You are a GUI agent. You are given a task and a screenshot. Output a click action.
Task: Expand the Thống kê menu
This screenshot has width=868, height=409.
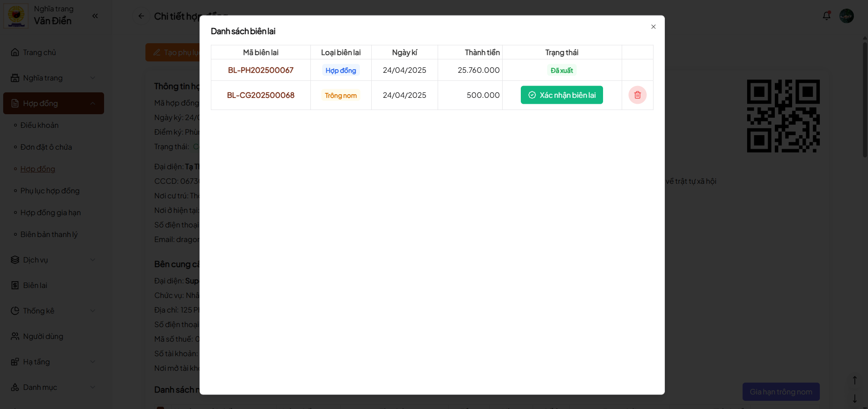(53, 311)
